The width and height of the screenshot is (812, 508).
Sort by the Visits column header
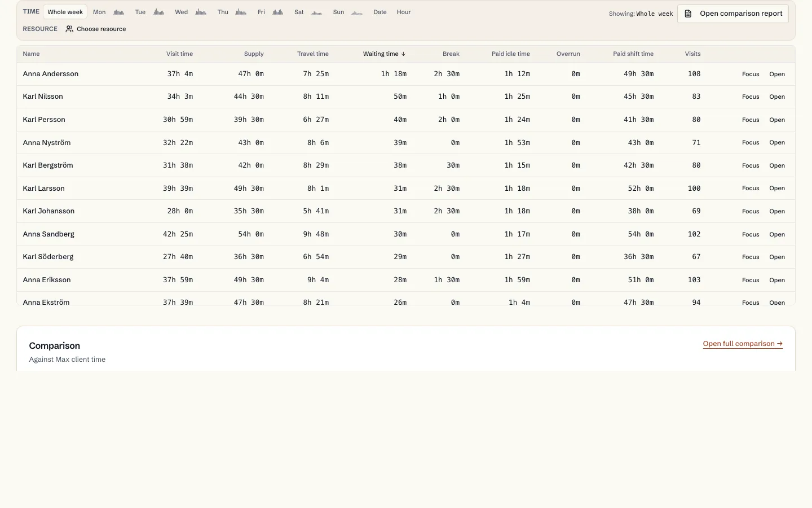coord(693,54)
